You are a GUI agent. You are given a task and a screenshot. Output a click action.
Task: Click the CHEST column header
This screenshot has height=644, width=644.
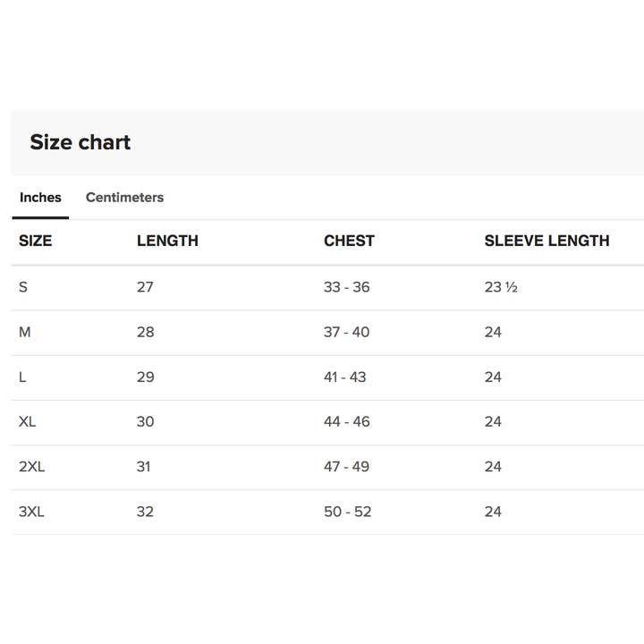[x=349, y=241]
